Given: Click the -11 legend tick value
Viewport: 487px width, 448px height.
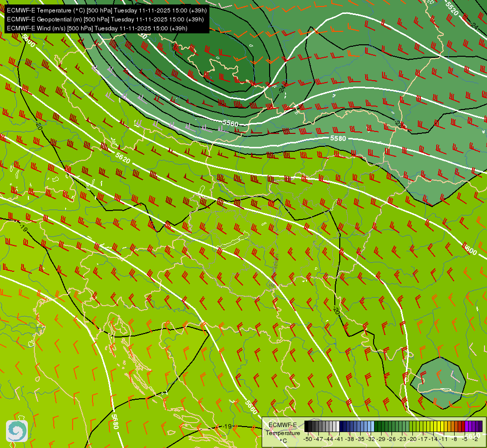Looking at the screenshot, I should click(x=444, y=439).
